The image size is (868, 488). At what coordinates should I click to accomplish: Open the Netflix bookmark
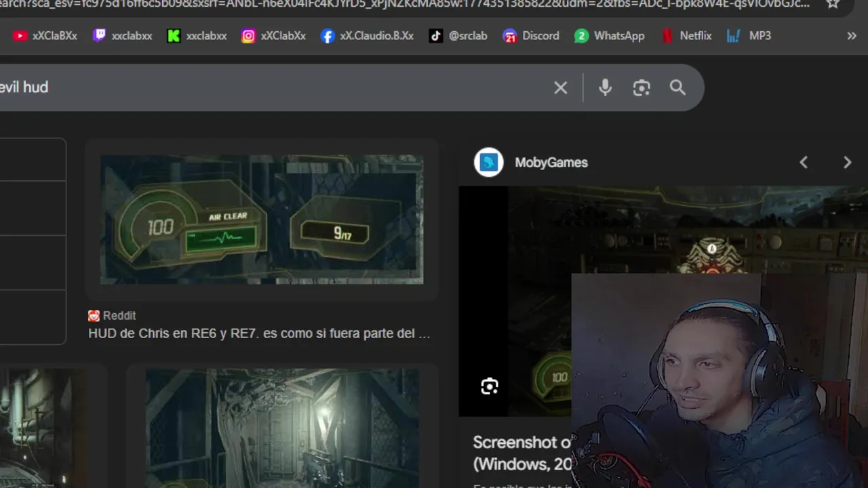point(686,36)
